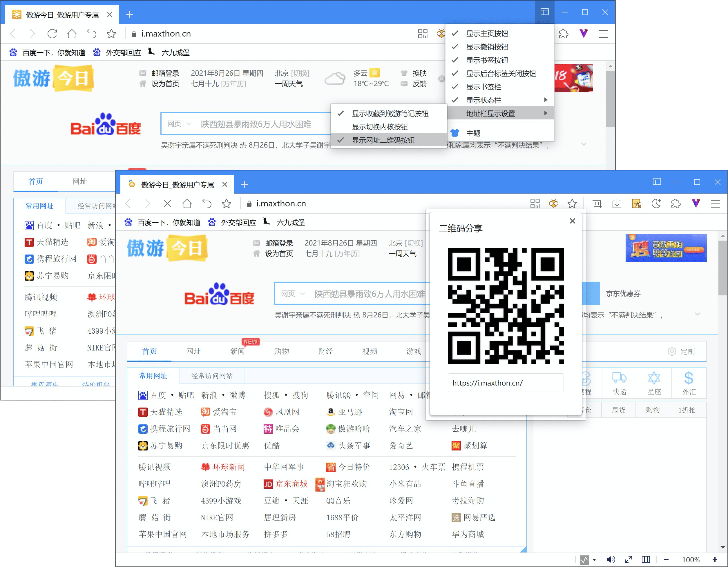Screen dimensions: 728x567
Task: Open 网页 dropdown in front window Baidu search
Action: pos(293,294)
